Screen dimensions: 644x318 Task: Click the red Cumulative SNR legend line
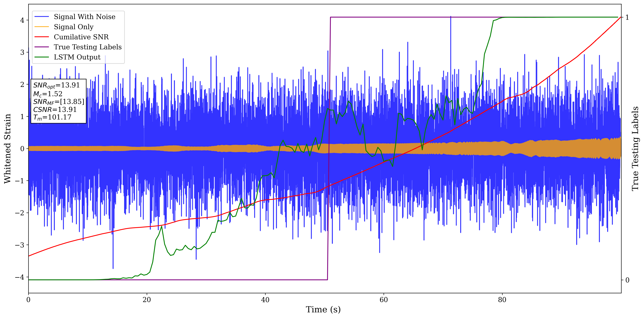(x=42, y=37)
